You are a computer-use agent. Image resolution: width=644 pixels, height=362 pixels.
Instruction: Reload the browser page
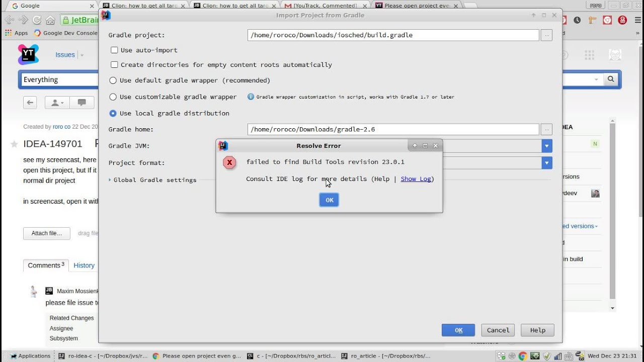(37, 20)
